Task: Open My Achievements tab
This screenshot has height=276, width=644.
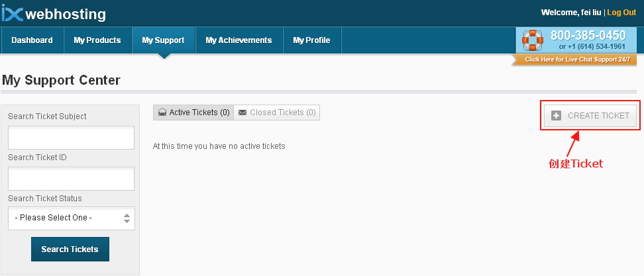Action: click(239, 40)
